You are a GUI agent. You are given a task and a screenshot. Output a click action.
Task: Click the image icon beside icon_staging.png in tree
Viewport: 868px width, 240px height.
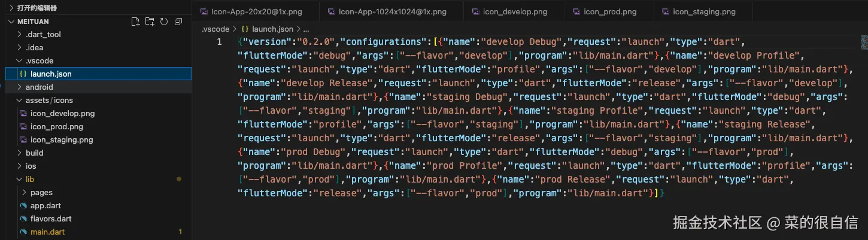pyautogui.click(x=23, y=140)
